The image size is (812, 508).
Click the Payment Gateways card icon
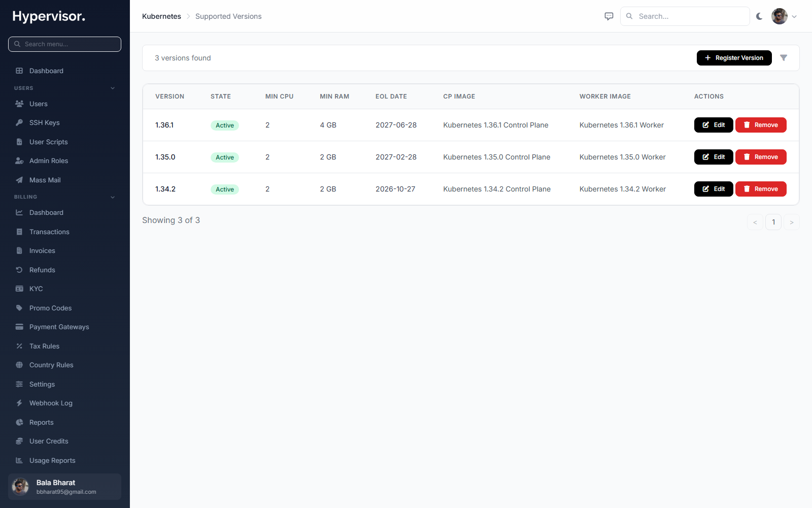(19, 327)
